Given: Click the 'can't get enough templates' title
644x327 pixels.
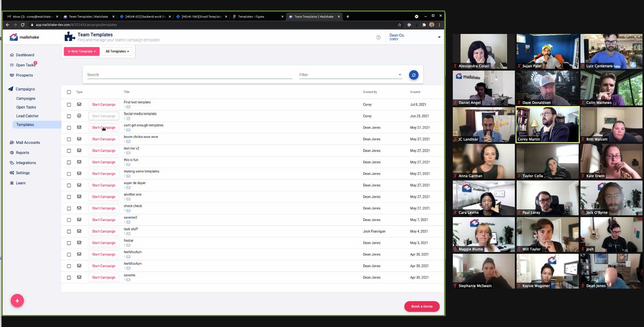Looking at the screenshot, I should click(143, 125).
